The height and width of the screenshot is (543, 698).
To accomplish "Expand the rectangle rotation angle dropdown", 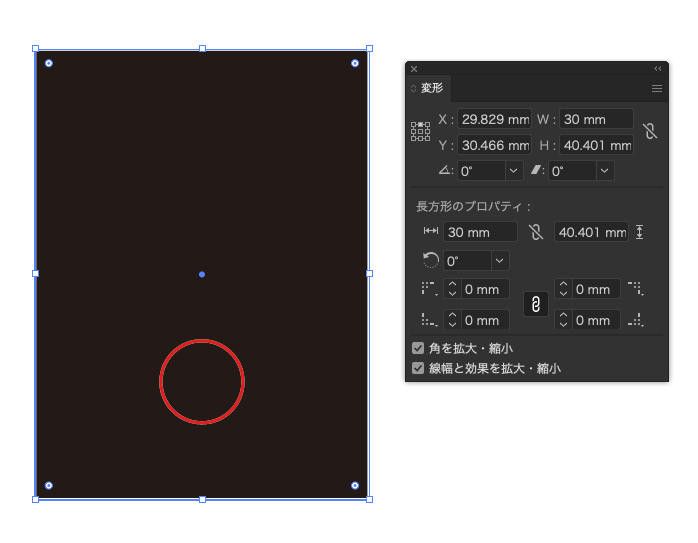I will pos(500,261).
